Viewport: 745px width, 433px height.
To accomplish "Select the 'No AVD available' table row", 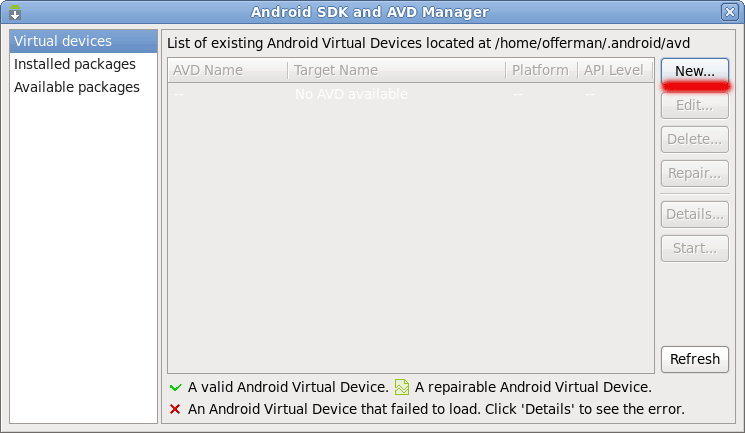I will click(411, 94).
